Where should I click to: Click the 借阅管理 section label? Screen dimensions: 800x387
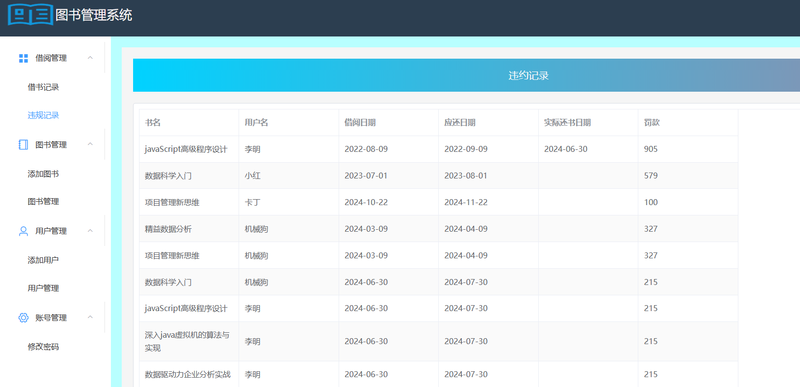coord(51,58)
